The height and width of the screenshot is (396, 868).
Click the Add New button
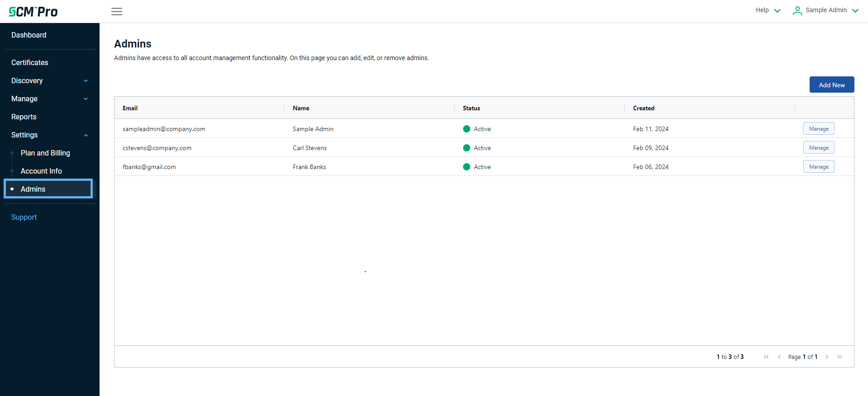[x=832, y=85]
